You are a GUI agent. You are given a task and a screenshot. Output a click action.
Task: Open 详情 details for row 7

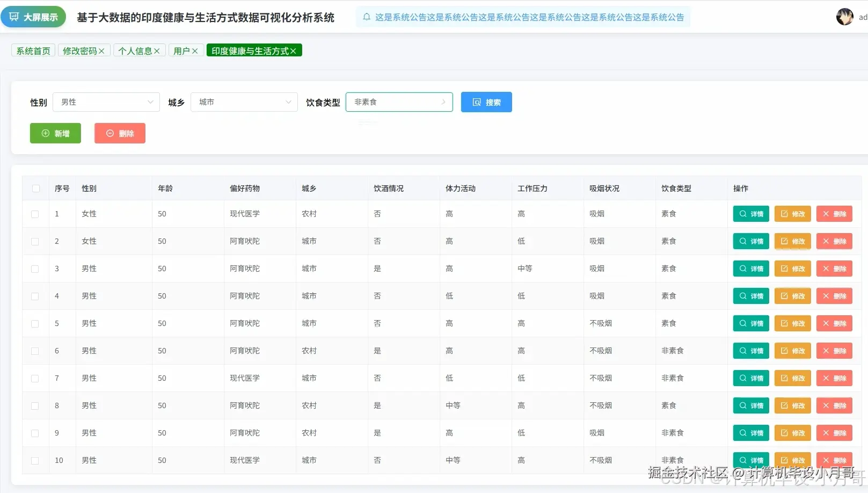pyautogui.click(x=751, y=378)
